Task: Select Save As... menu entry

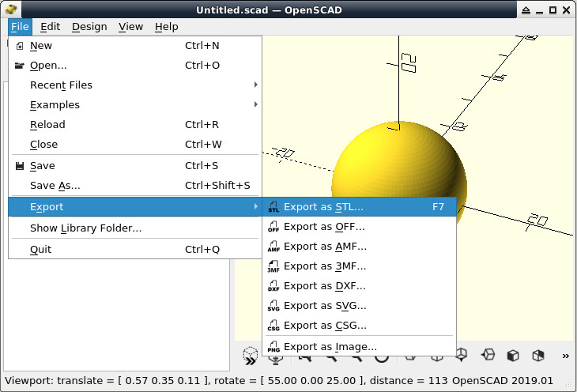Action: click(x=135, y=186)
